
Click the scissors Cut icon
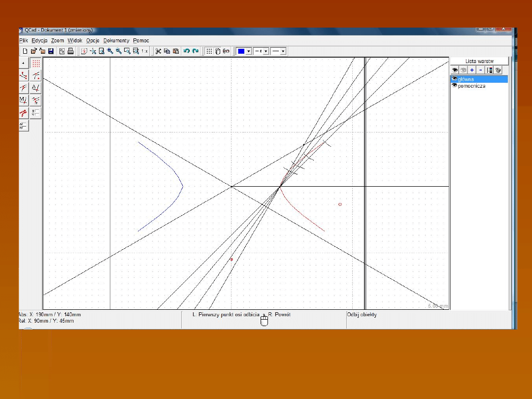click(158, 51)
